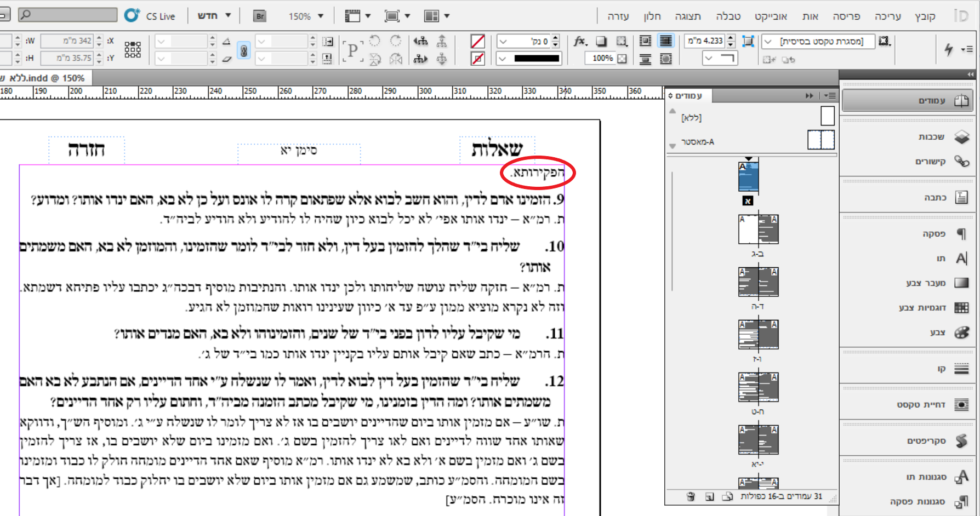The image size is (980, 516).
Task: Click the CS Live icon
Action: click(132, 16)
